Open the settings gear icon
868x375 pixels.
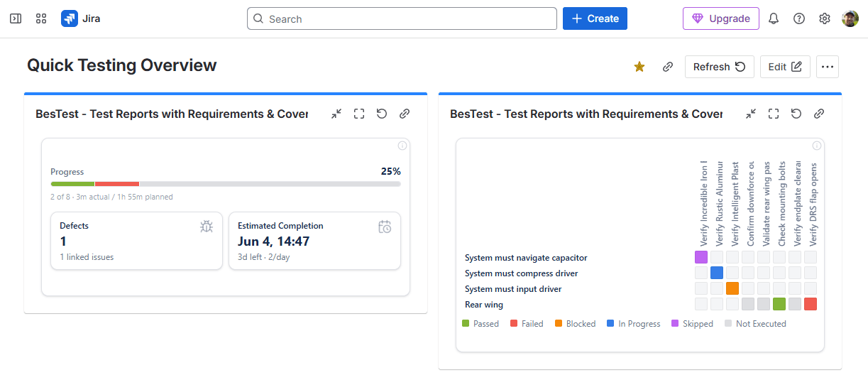(825, 18)
